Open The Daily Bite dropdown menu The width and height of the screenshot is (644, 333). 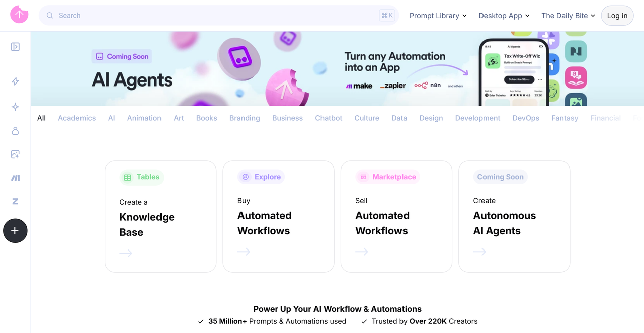pos(569,16)
